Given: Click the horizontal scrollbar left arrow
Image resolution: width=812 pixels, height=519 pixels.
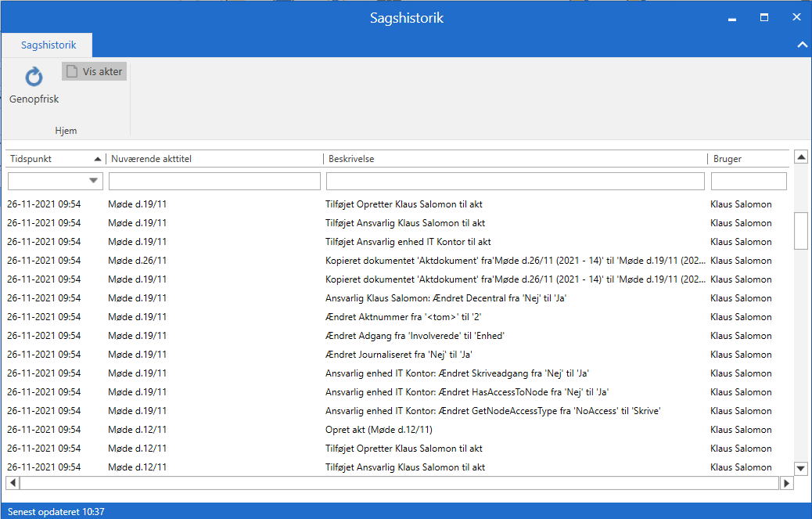Looking at the screenshot, I should coord(13,483).
